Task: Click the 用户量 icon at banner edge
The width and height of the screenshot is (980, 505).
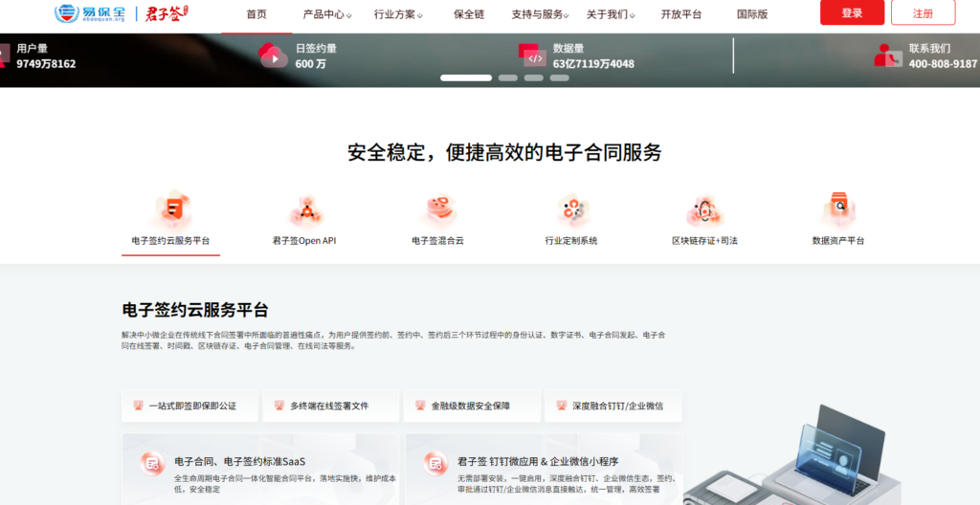Action: point(5,55)
